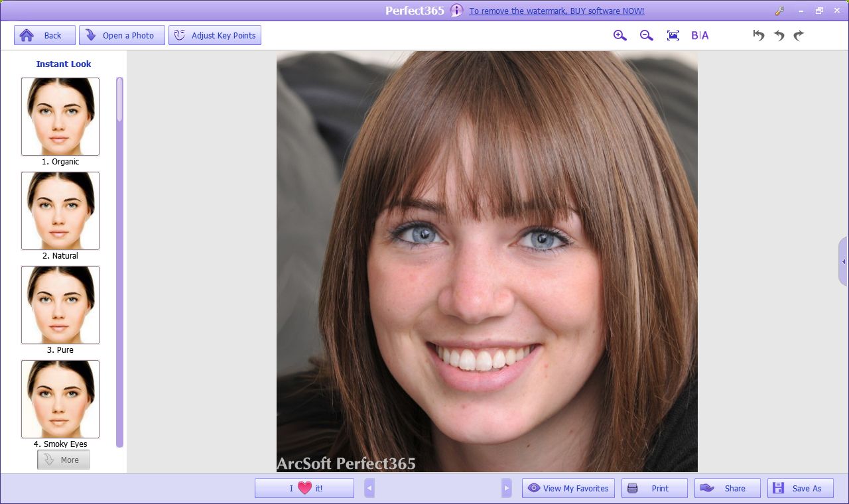Print the edited photo
Viewport: 849px width, 504px height.
655,488
